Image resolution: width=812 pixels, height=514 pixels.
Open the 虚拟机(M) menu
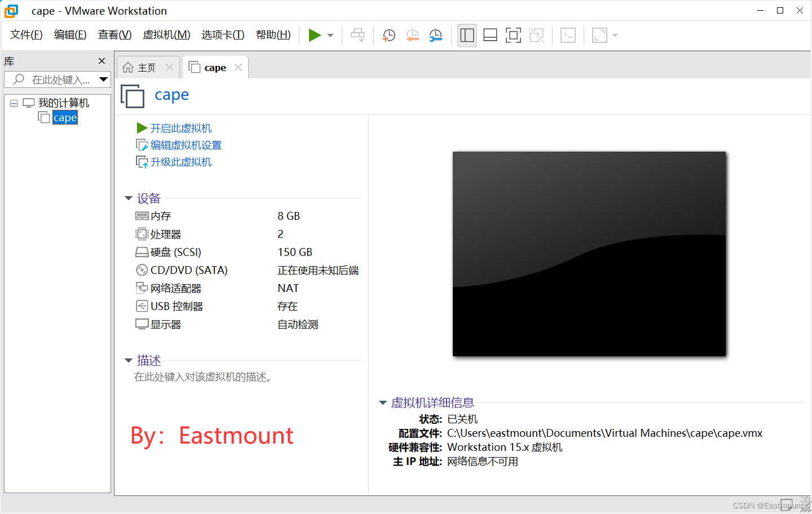coord(167,35)
